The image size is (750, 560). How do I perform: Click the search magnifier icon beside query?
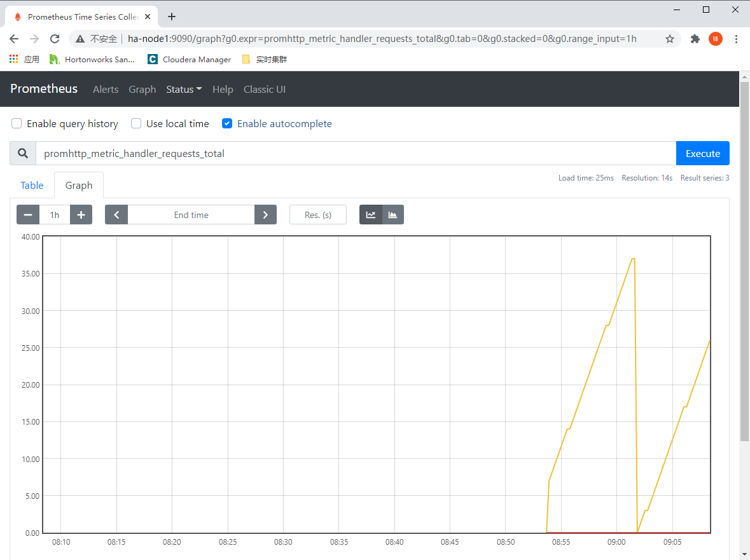(x=23, y=153)
